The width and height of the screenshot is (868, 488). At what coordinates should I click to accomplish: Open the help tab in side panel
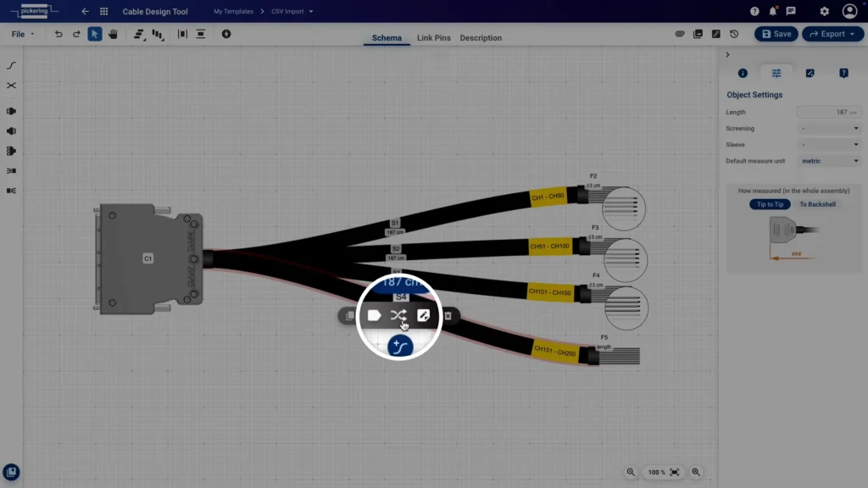pos(843,73)
